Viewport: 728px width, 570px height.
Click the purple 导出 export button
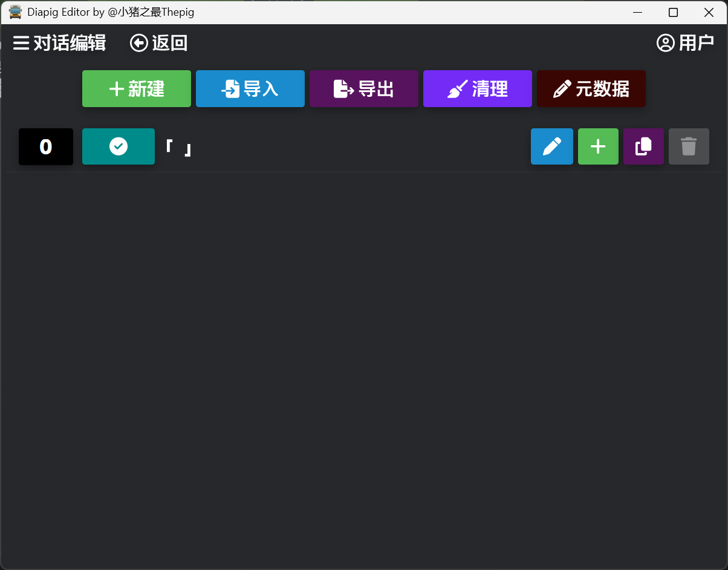(364, 89)
